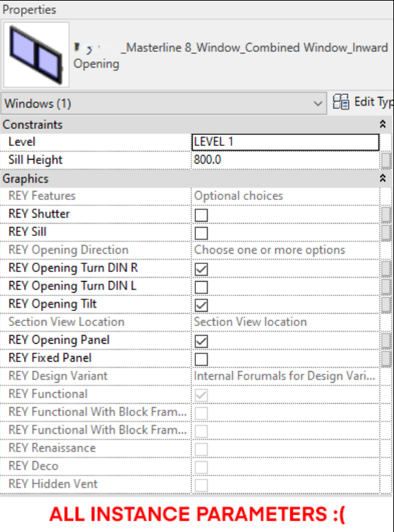Uncheck the REY Opening Tilt checkbox
Screen dimensions: 394x532
[x=201, y=305]
